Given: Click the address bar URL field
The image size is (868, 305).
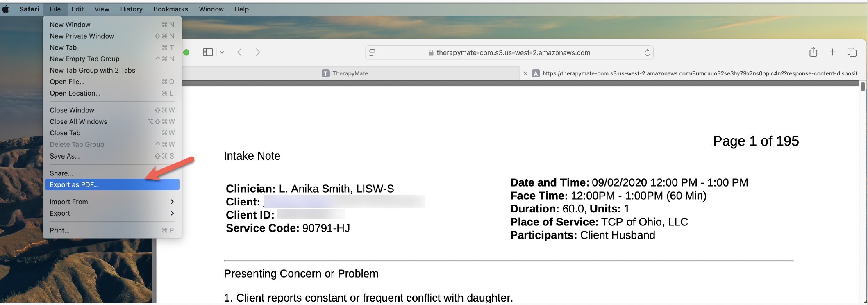Looking at the screenshot, I should (509, 52).
